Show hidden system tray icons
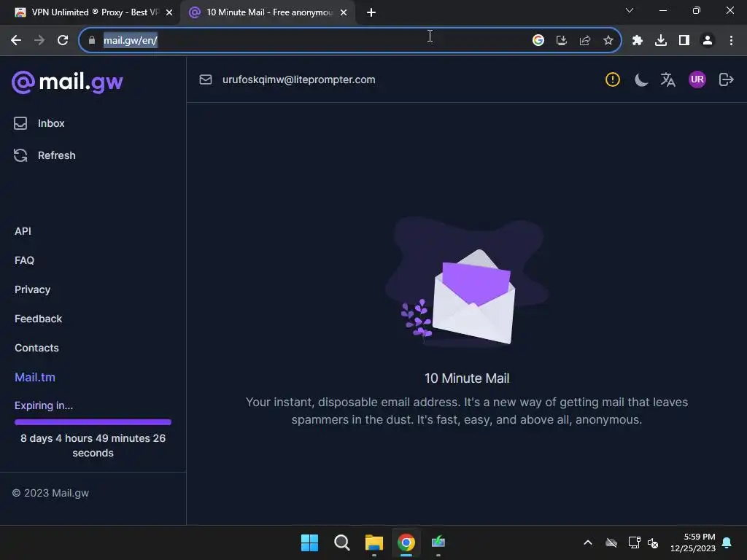This screenshot has height=560, width=747. click(588, 542)
